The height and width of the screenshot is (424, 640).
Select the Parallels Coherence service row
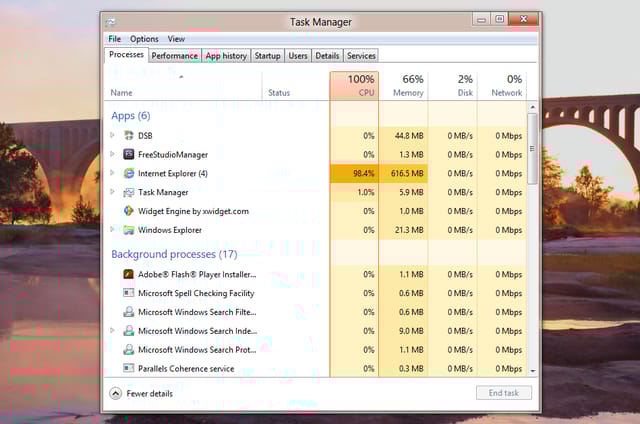coord(316,369)
